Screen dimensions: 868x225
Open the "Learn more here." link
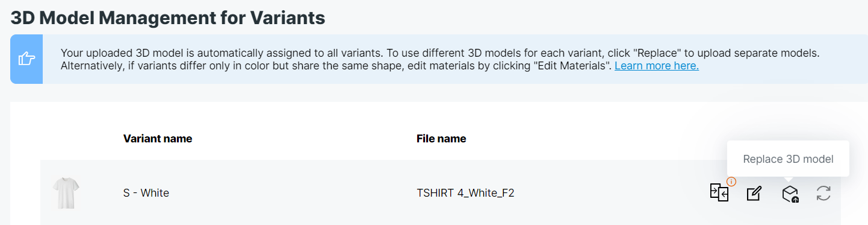657,65
